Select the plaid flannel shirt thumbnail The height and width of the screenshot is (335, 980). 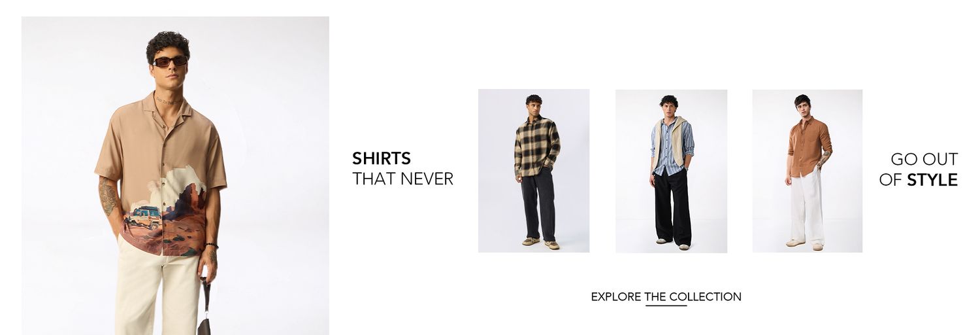coord(534,171)
